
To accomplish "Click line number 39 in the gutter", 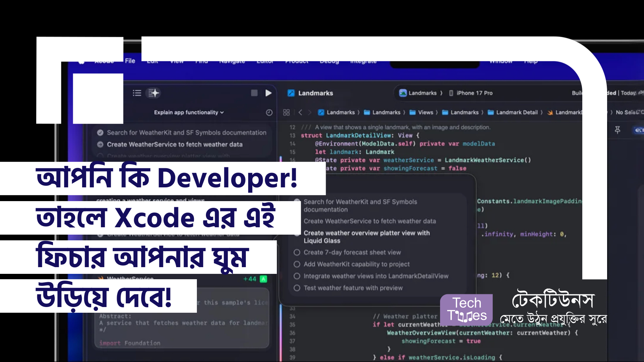I will click(x=292, y=357).
